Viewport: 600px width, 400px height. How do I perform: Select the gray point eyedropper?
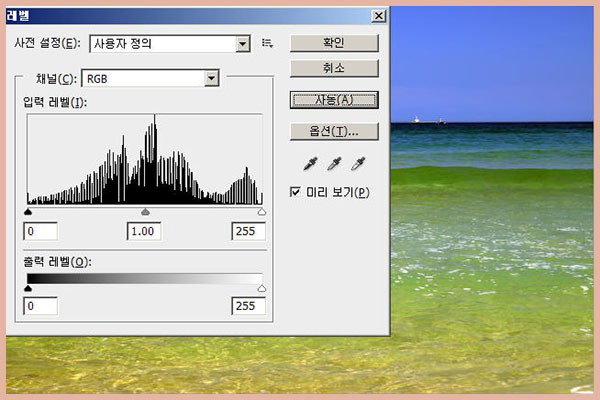[334, 163]
